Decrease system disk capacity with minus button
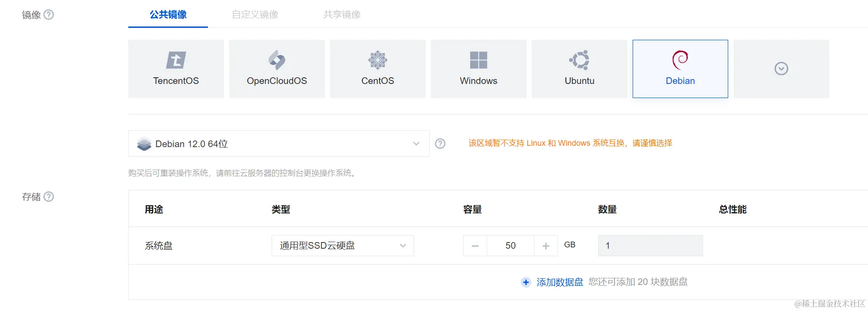The image size is (868, 311). tap(475, 246)
